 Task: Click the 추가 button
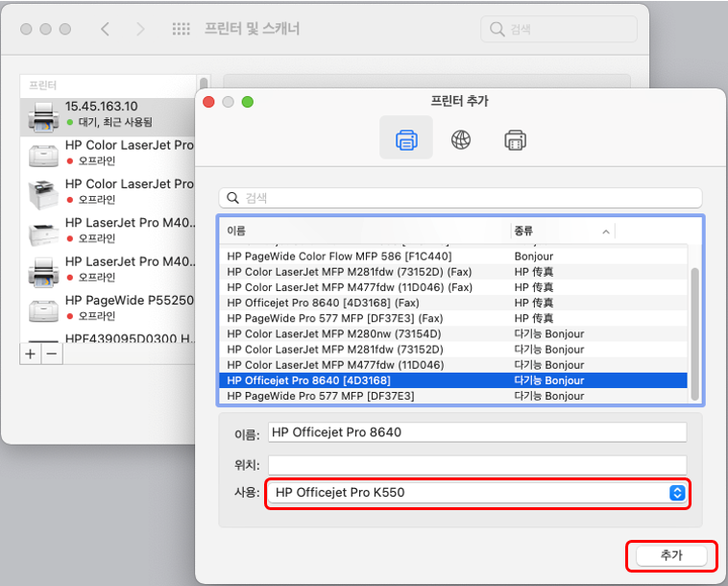pyautogui.click(x=671, y=555)
